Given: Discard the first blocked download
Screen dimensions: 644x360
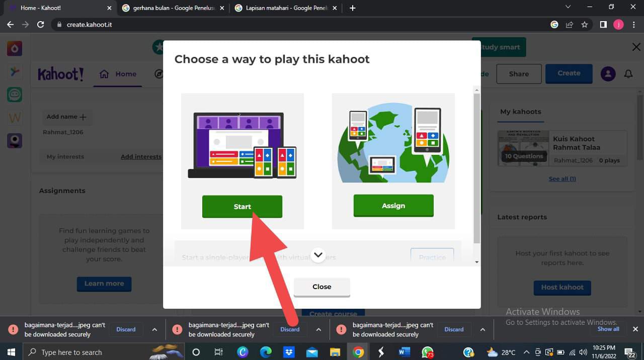Looking at the screenshot, I should pos(126,329).
